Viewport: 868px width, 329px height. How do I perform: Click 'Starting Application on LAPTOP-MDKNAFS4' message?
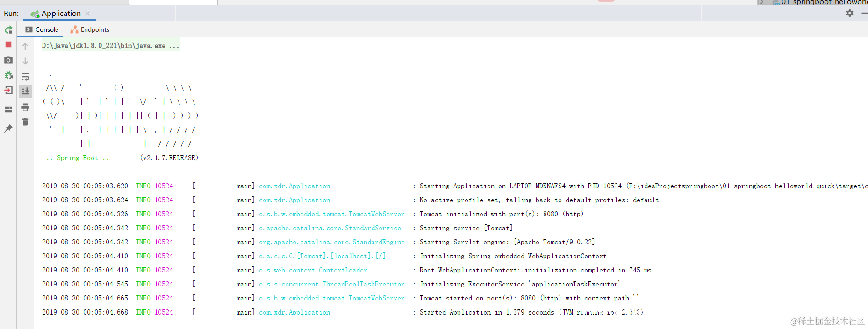tap(643, 186)
